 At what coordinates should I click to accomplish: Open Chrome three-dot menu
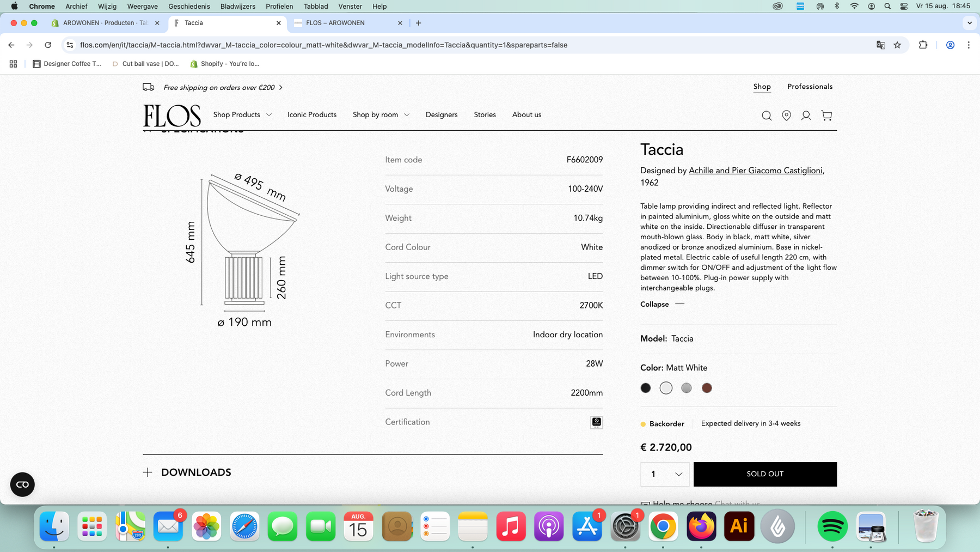pos(969,45)
